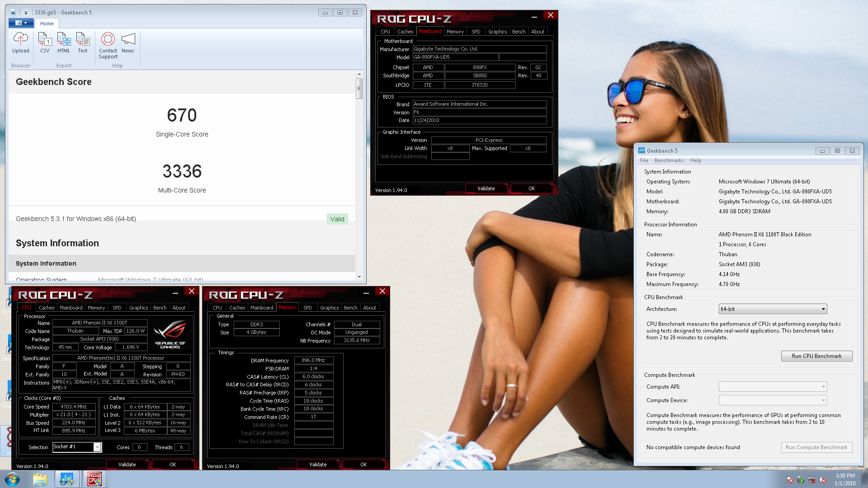Image resolution: width=868 pixels, height=488 pixels.
Task: Open SPD tab in Processor CPU-Z window
Action: 117,308
